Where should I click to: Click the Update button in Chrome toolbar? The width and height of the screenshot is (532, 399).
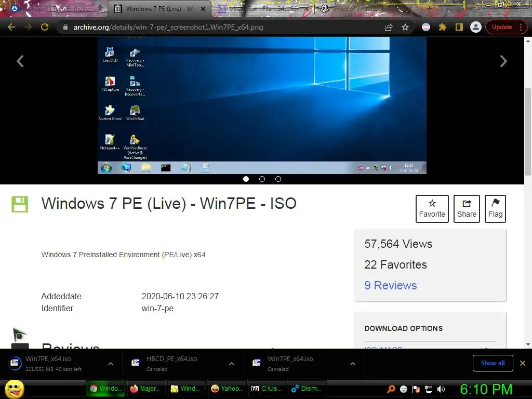(502, 27)
